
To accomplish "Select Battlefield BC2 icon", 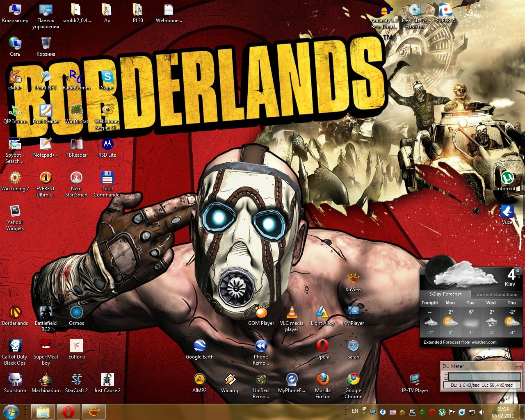I will coord(46,318).
